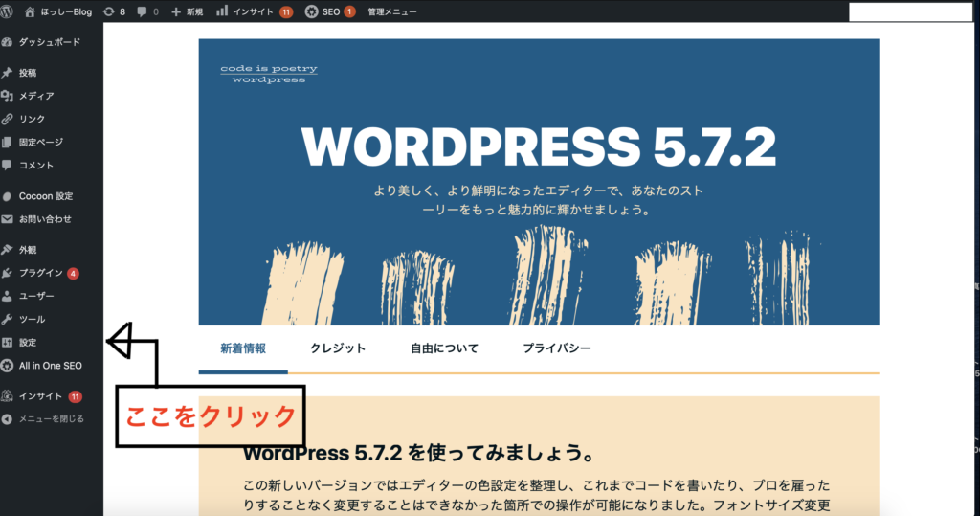Open the 外観 menu label

pyautogui.click(x=28, y=250)
